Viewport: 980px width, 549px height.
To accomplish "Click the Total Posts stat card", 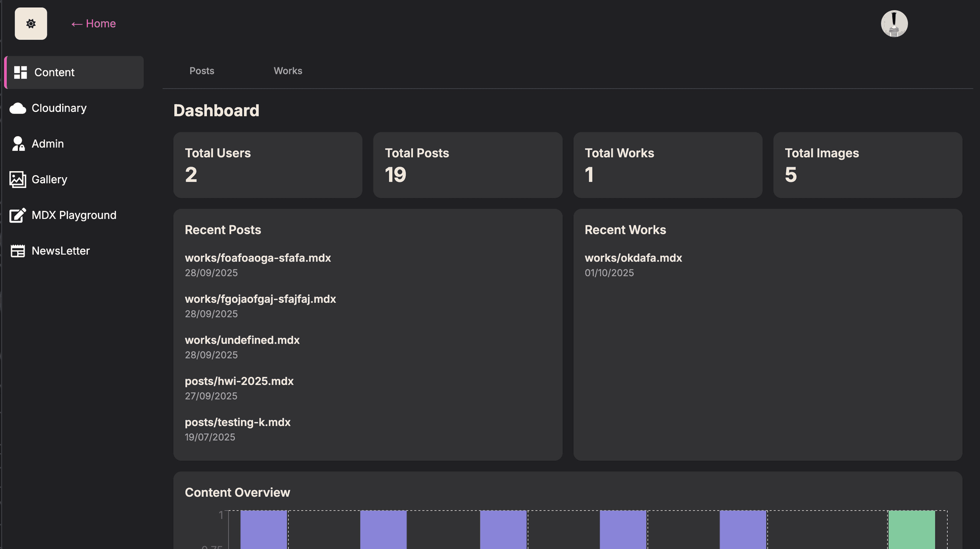I will click(x=468, y=165).
